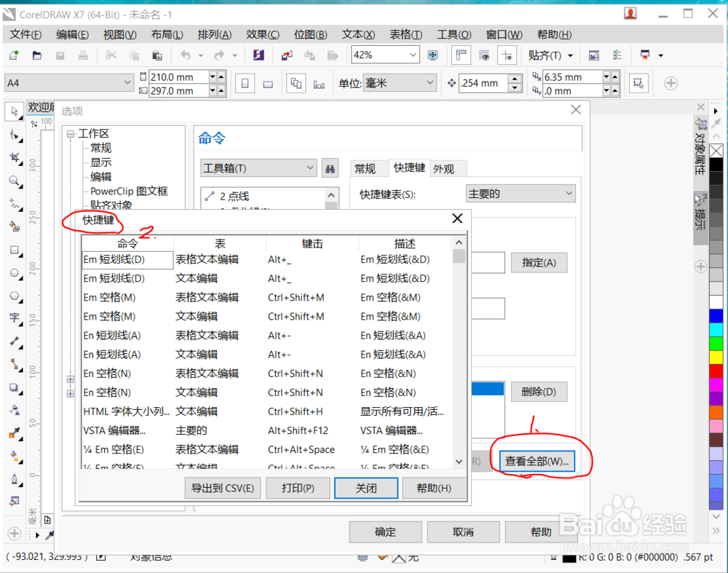The width and height of the screenshot is (728, 573).
Task: Click the Import icon
Action: coord(287,56)
